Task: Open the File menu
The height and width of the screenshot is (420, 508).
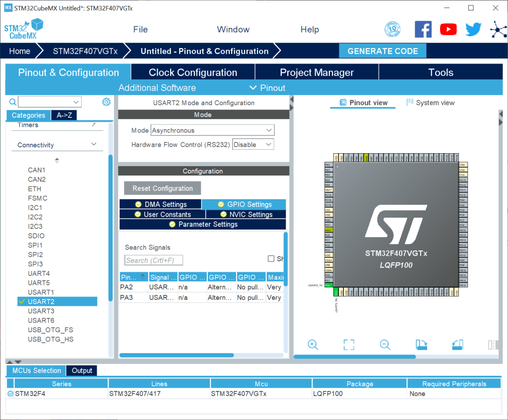Action: (x=140, y=29)
